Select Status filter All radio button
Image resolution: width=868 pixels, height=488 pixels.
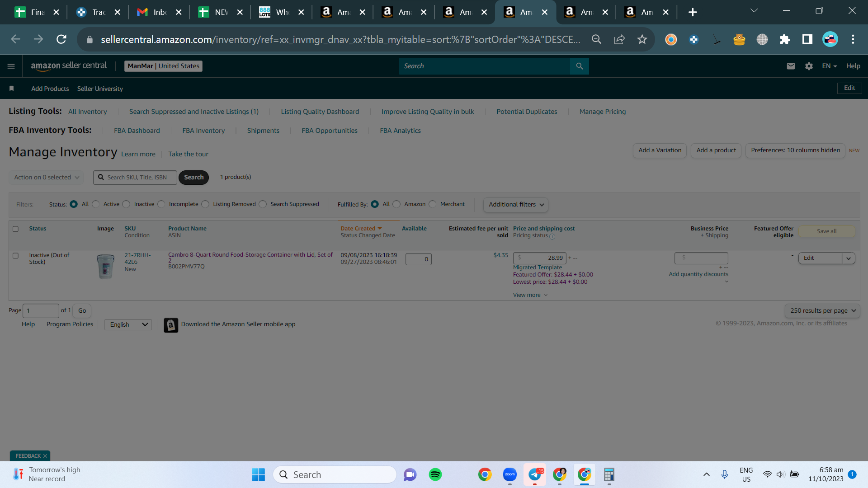[74, 204]
